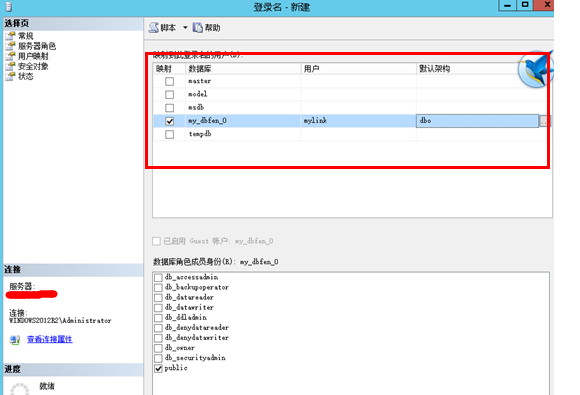Open the schema browse ellipsis button
This screenshot has width=580, height=395.
click(x=543, y=121)
